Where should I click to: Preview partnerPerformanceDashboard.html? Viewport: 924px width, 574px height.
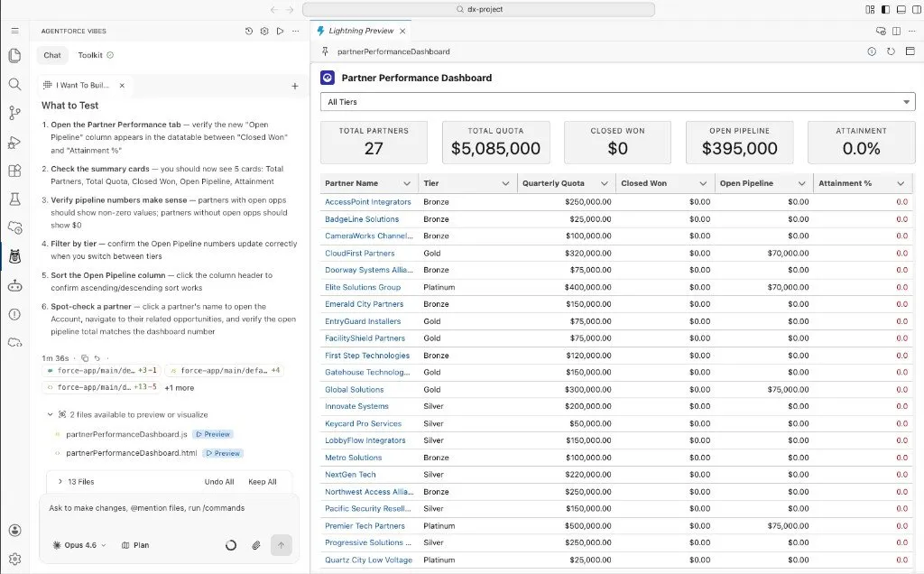(223, 453)
